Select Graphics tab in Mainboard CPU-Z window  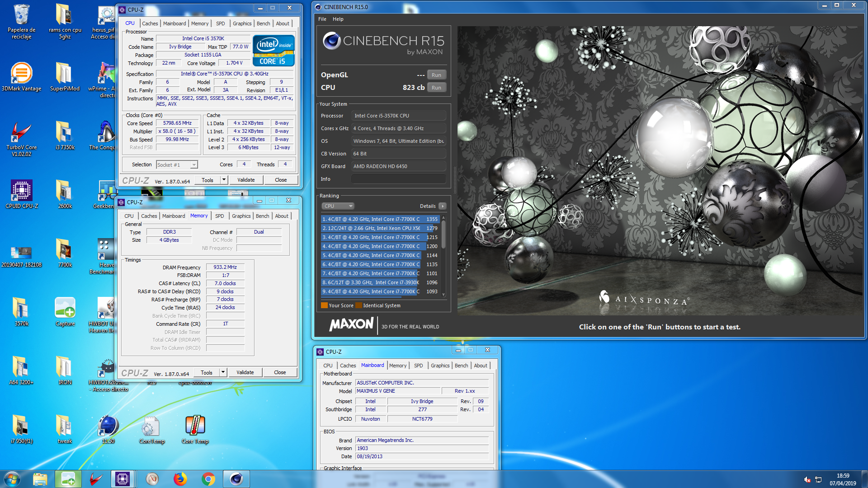[x=440, y=366]
